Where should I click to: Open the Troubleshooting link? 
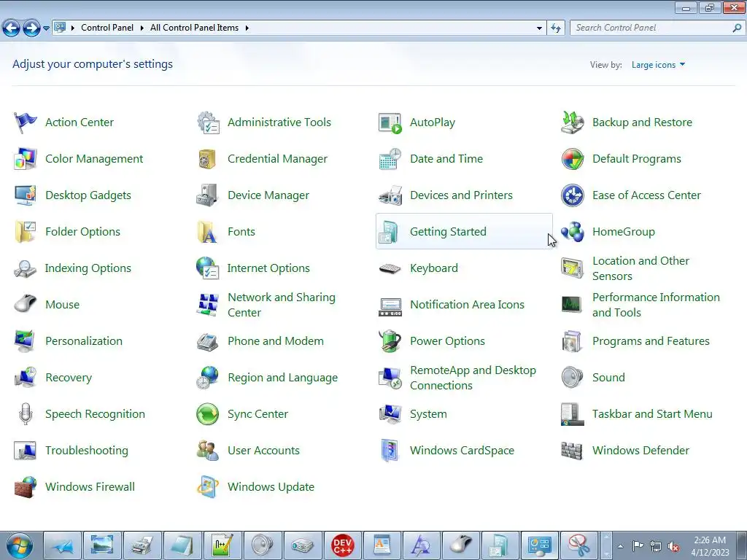pos(87,451)
